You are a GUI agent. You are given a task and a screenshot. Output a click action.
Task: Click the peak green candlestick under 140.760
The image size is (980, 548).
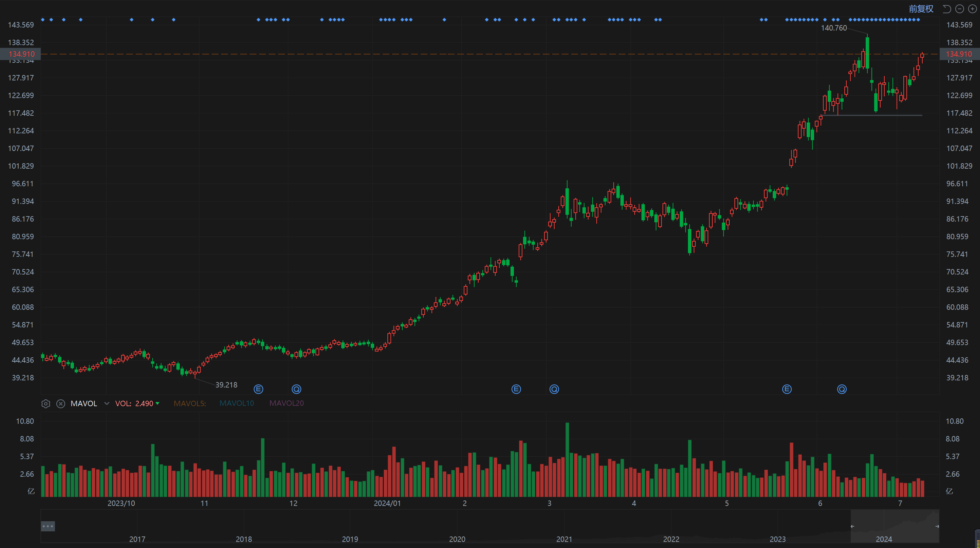point(867,52)
